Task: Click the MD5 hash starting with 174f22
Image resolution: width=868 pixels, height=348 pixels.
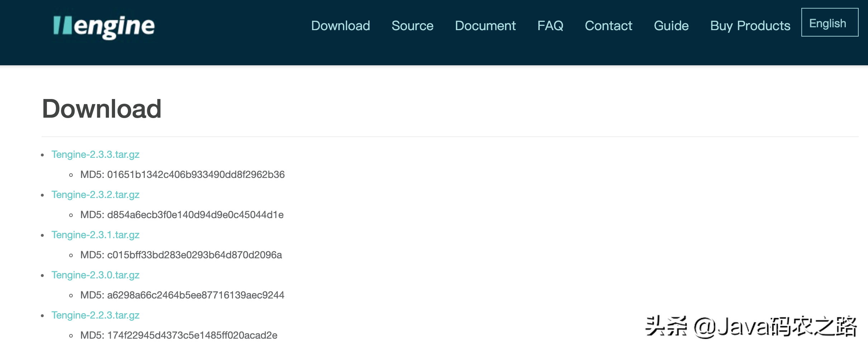Action: [x=192, y=335]
